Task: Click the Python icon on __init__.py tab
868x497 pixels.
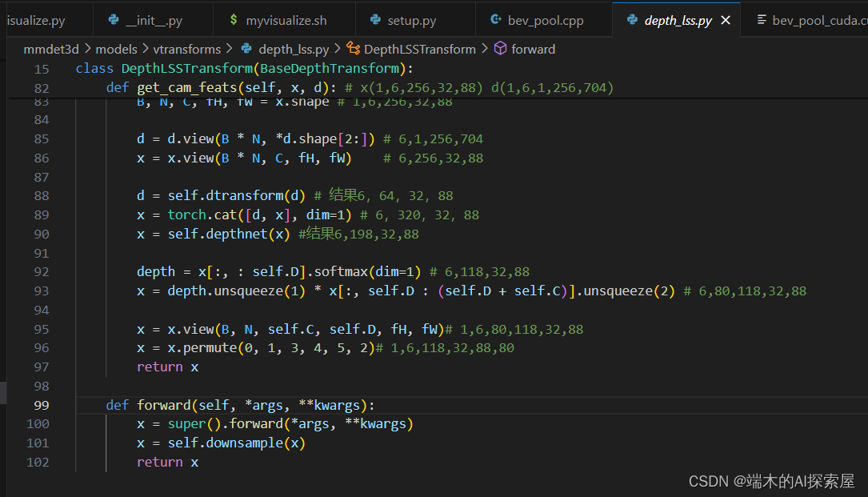Action: tap(114, 20)
